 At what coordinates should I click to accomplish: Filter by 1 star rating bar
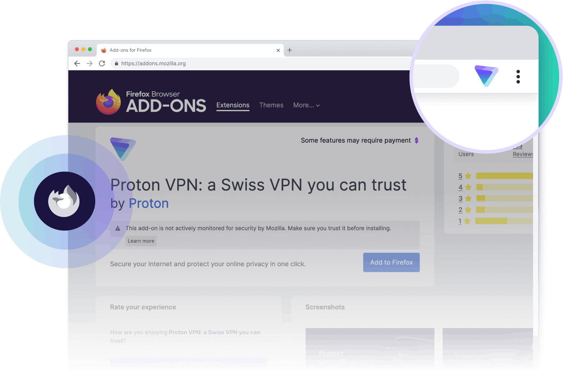(x=495, y=221)
